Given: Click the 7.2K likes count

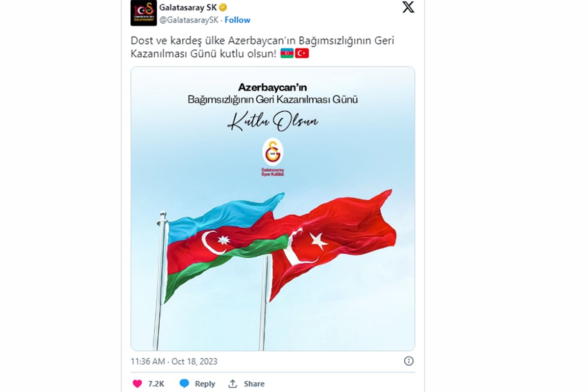Looking at the screenshot, I should 156,384.
